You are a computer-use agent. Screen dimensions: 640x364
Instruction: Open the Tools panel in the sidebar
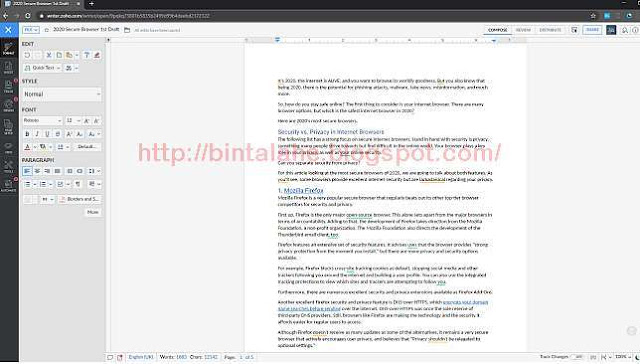pyautogui.click(x=9, y=166)
